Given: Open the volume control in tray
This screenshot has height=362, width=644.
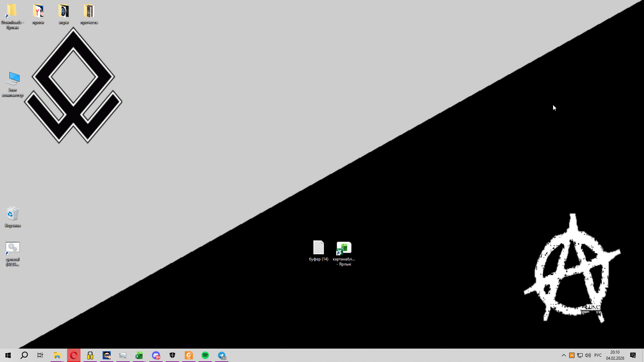Looking at the screenshot, I should pyautogui.click(x=588, y=355).
